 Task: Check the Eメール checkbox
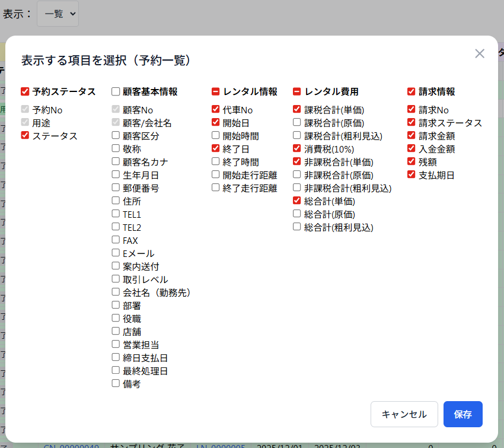click(x=116, y=253)
